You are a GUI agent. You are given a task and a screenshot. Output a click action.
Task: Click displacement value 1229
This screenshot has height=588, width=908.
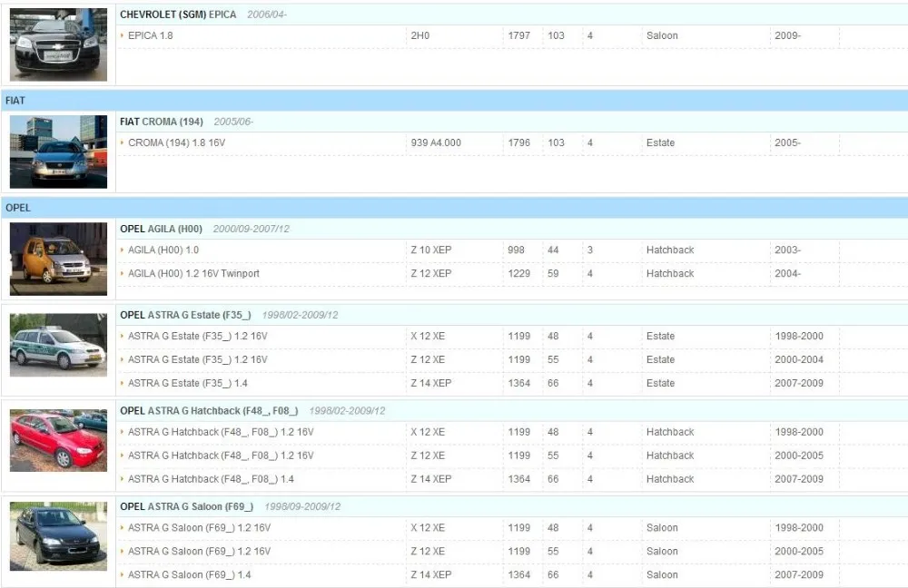click(x=518, y=273)
